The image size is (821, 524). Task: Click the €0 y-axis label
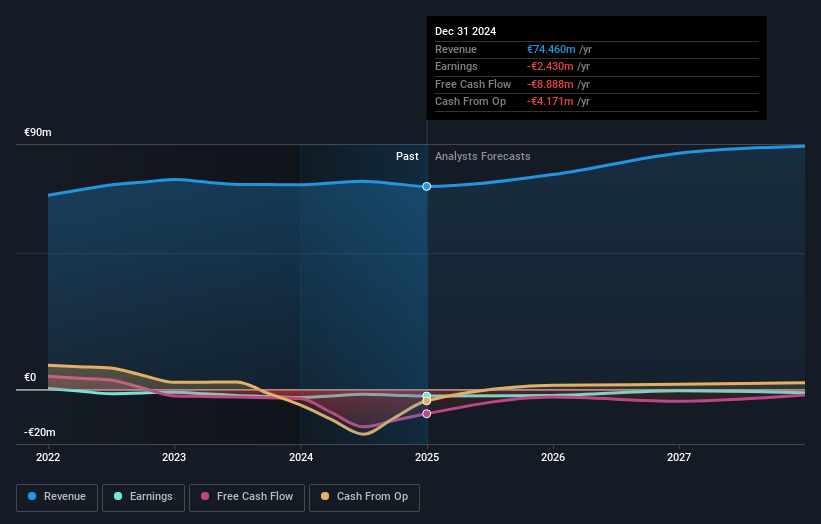(x=30, y=377)
